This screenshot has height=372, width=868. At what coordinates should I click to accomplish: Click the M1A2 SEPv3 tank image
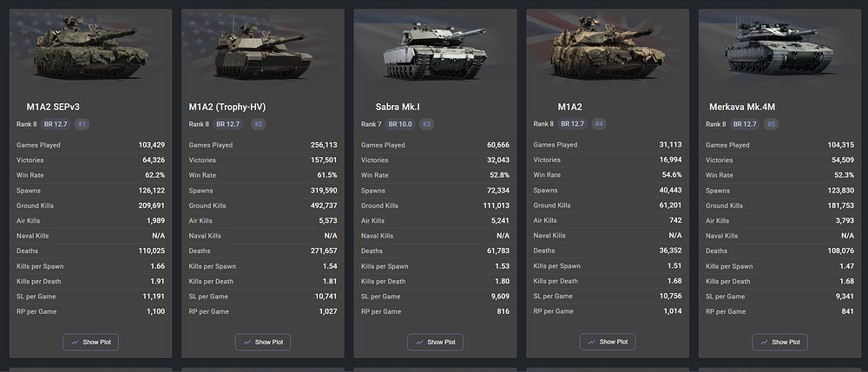[91, 49]
